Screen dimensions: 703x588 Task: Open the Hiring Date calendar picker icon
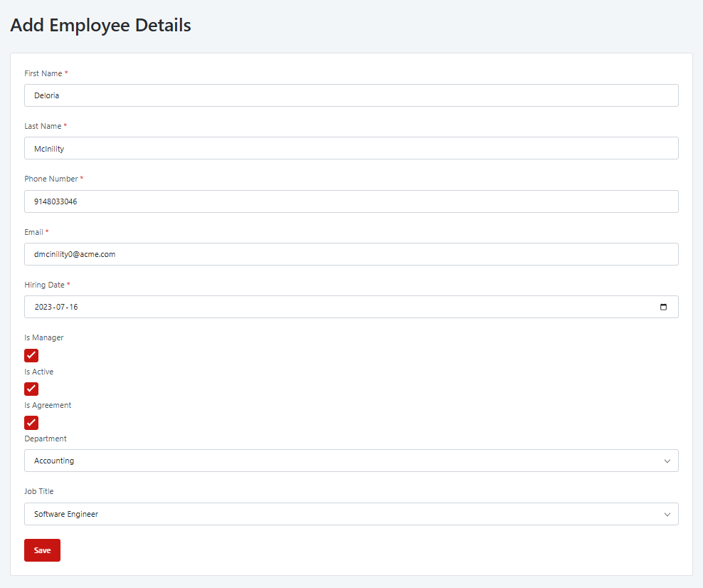click(663, 307)
